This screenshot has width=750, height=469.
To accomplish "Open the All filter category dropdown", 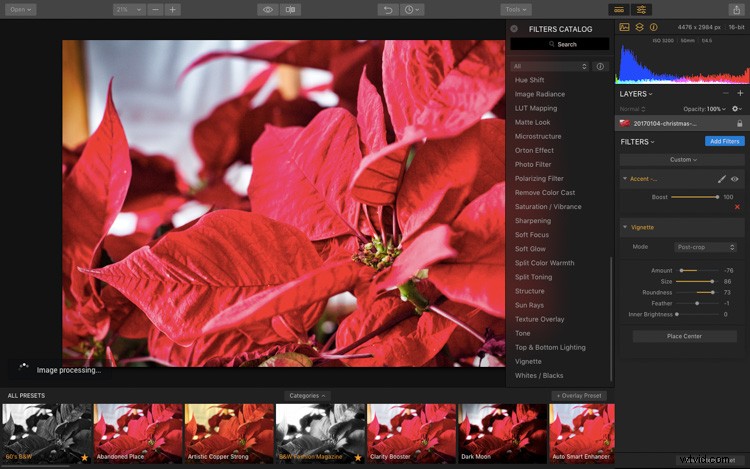I will [550, 66].
